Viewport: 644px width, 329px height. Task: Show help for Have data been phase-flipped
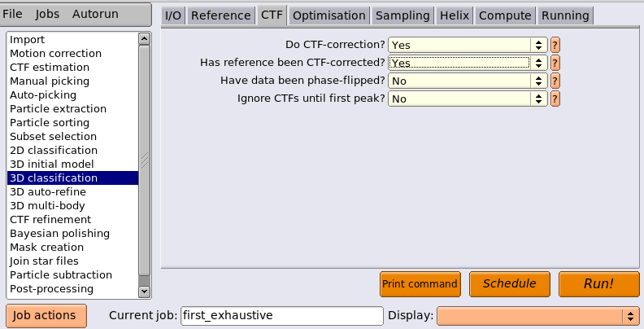[x=555, y=81]
